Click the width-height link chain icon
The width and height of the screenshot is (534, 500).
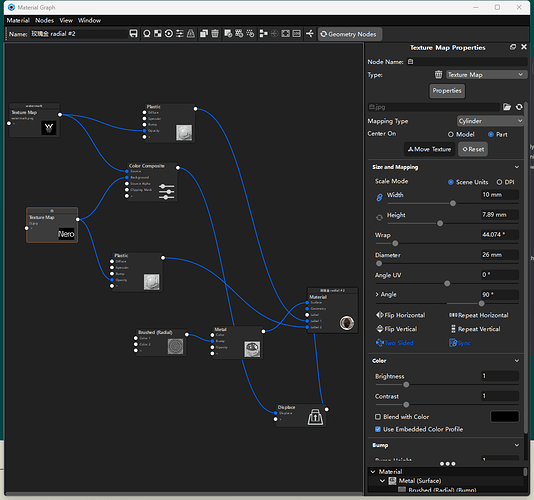click(379, 197)
